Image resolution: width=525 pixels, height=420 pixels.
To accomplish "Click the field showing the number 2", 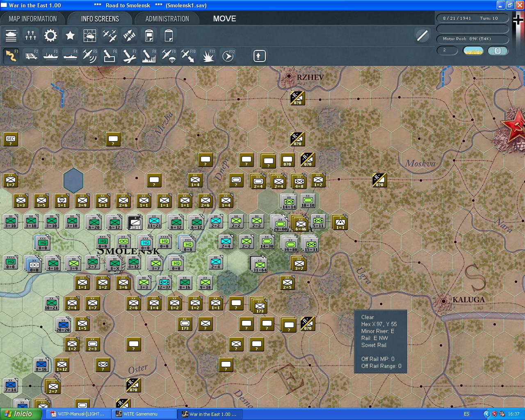I will [447, 50].
